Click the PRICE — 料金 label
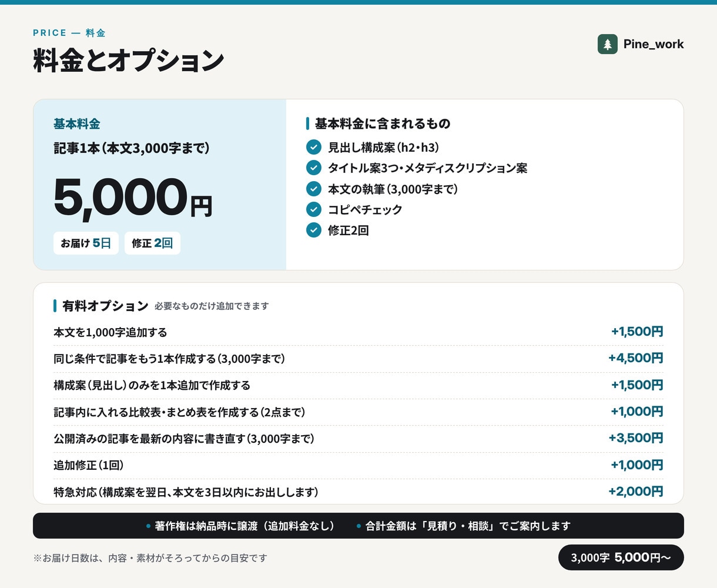 point(69,33)
